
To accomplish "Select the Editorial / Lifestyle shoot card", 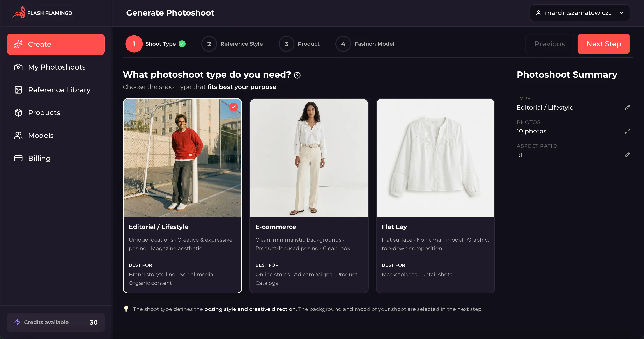I will (182, 196).
